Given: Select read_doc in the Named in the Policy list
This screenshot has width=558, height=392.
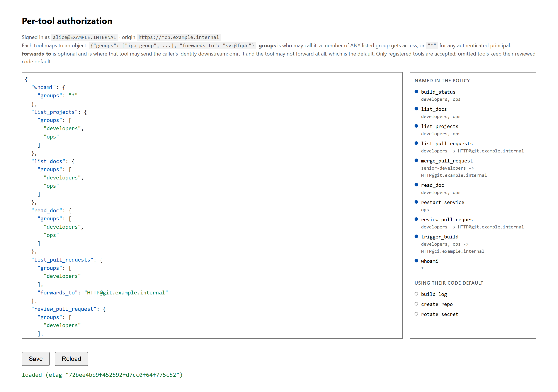Looking at the screenshot, I should click(432, 185).
